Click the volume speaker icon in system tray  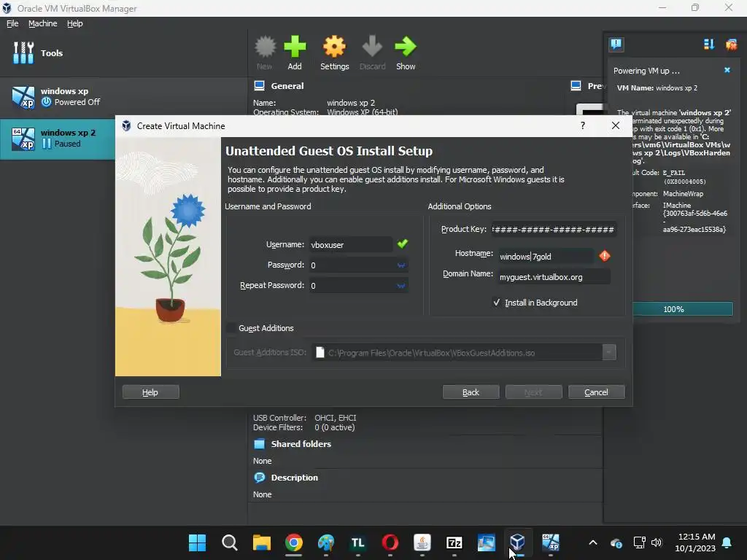(657, 542)
